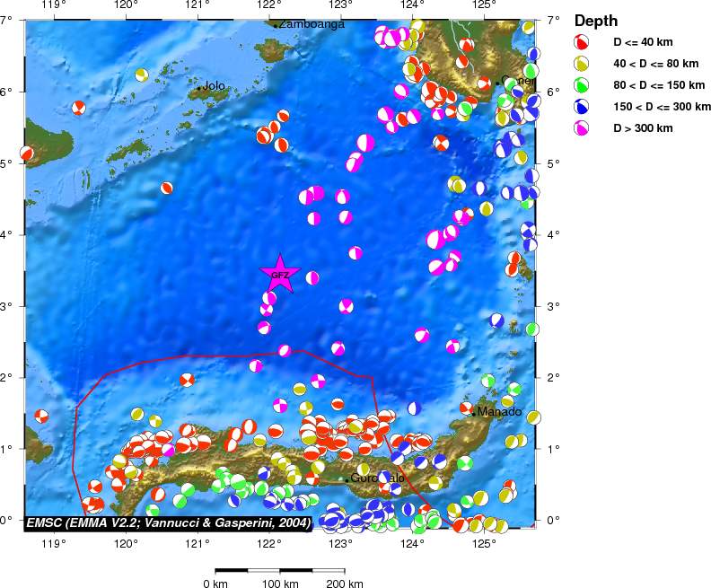
Task: Click the Zamboanga city label
Action: tap(312, 24)
